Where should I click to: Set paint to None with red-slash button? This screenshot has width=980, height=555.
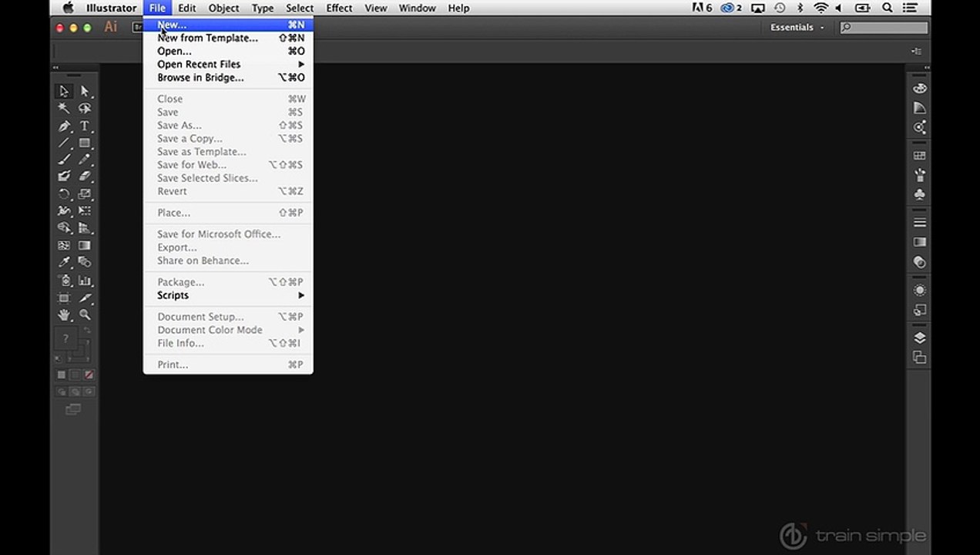[x=89, y=375]
